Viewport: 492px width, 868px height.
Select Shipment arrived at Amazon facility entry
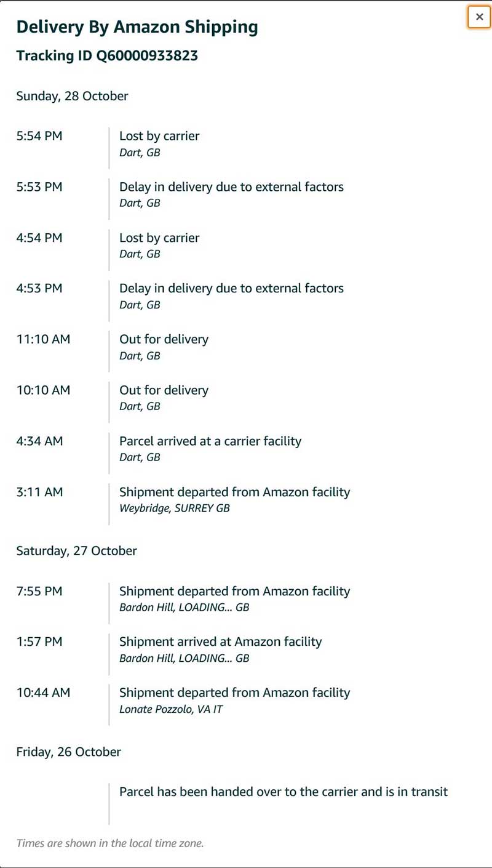tap(220, 642)
